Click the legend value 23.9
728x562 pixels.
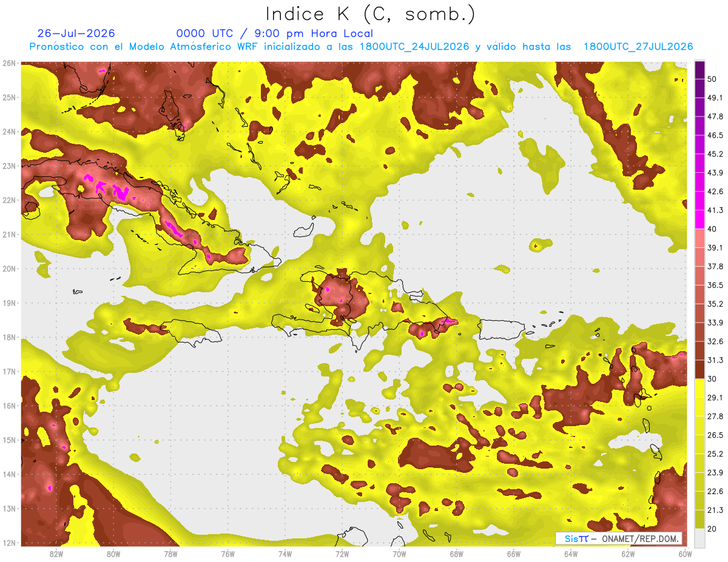(715, 472)
